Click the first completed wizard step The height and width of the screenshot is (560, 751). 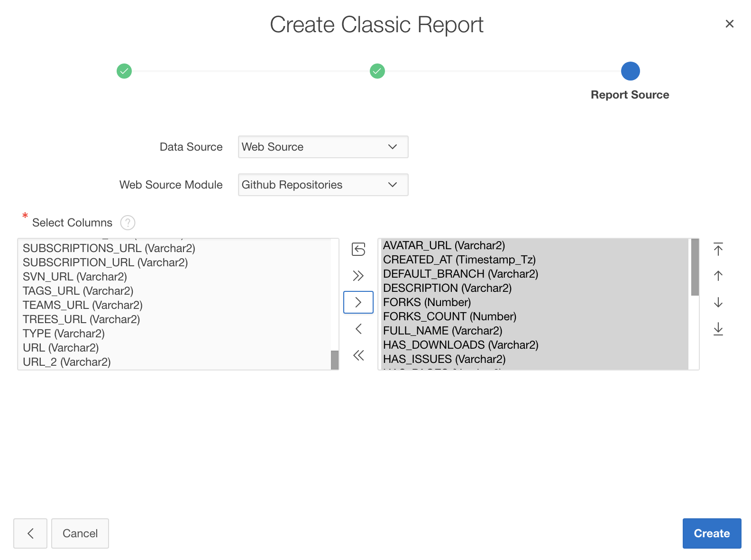tap(124, 72)
